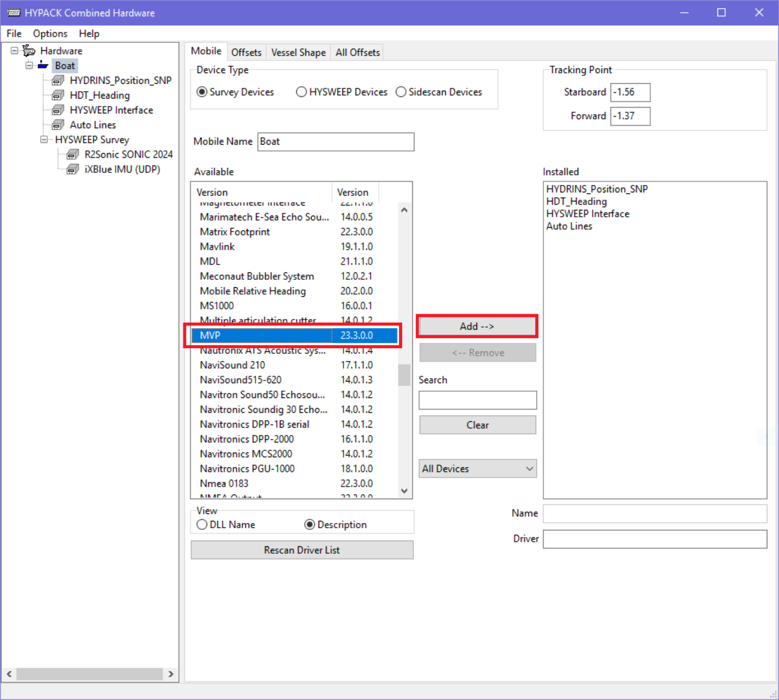Image resolution: width=779 pixels, height=700 pixels.
Task: Select Marimatech E-Sea Echo Sou... row
Action: tap(295, 217)
